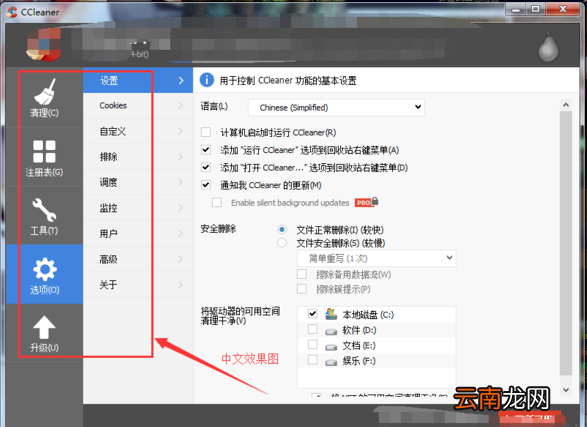This screenshot has width=587, height=427.
Task: Click scrollbar down arrow in settings pane
Action: pyautogui.click(x=566, y=390)
